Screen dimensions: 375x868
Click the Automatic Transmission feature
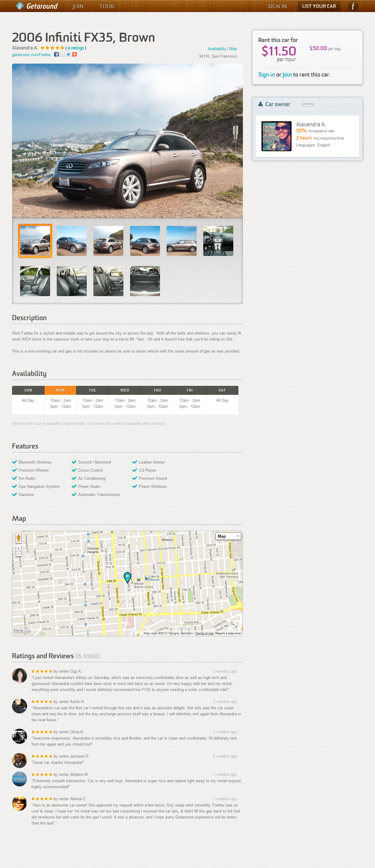click(99, 495)
